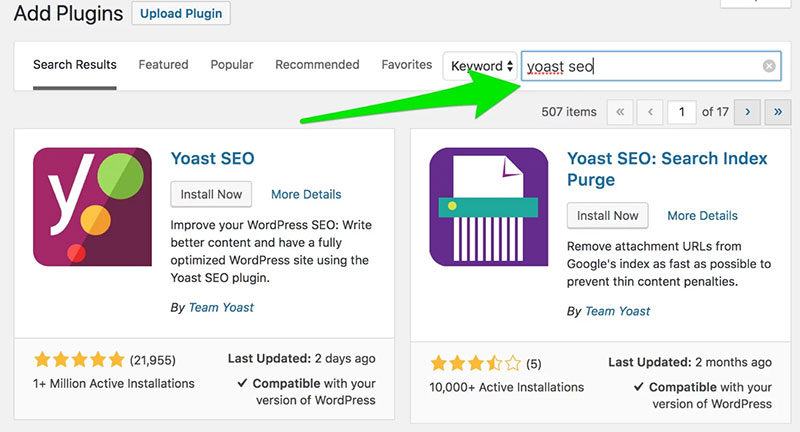This screenshot has height=432, width=800.
Task: Switch to the Search Results tab
Action: click(x=75, y=65)
